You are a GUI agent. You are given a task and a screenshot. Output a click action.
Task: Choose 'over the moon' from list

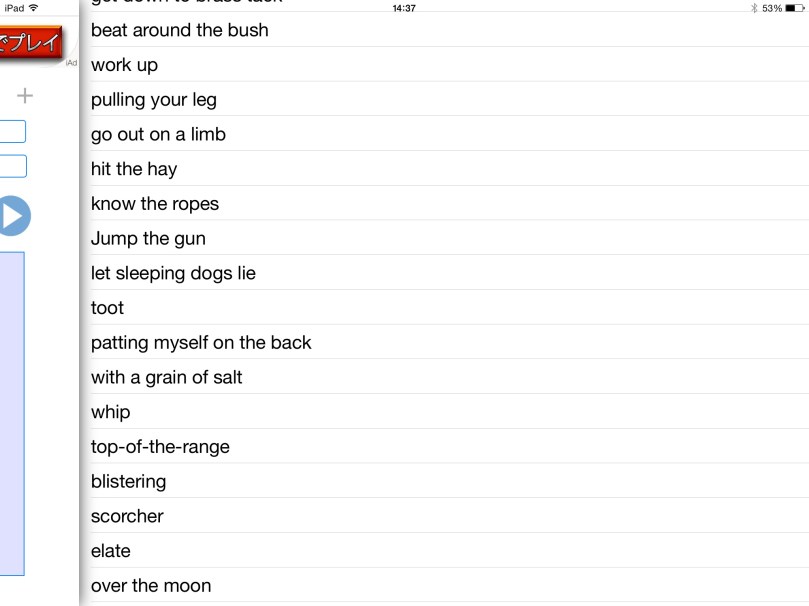coord(151,586)
